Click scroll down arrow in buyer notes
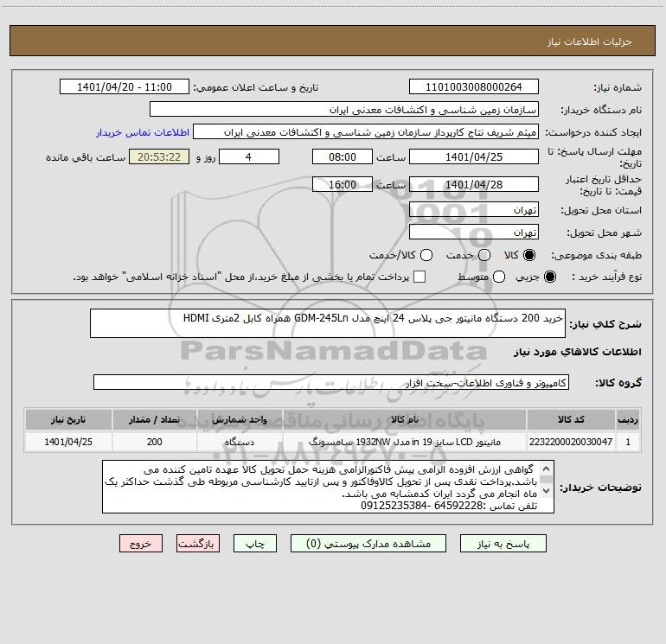The height and width of the screenshot is (644, 666). coord(546,491)
